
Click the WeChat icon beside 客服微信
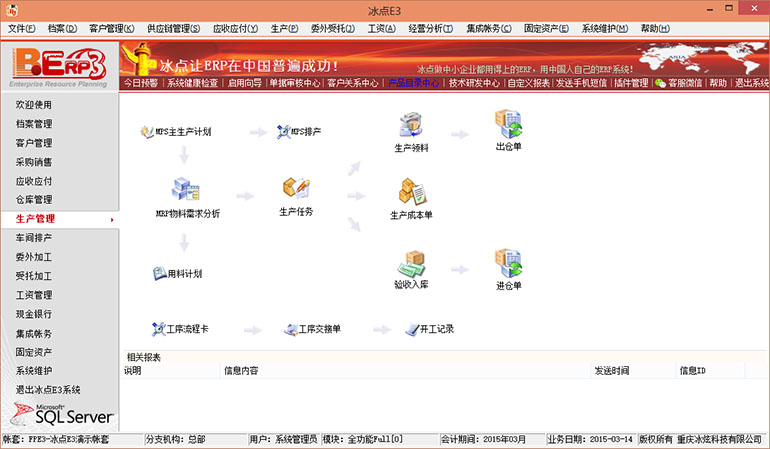pyautogui.click(x=660, y=83)
